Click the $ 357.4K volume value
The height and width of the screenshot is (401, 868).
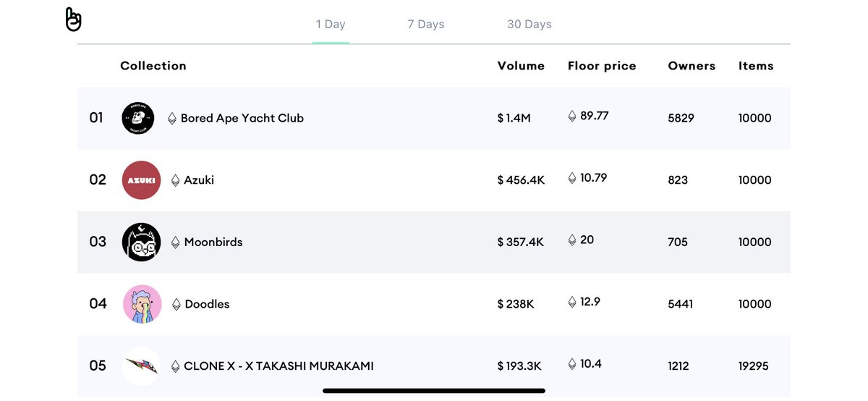coord(521,242)
